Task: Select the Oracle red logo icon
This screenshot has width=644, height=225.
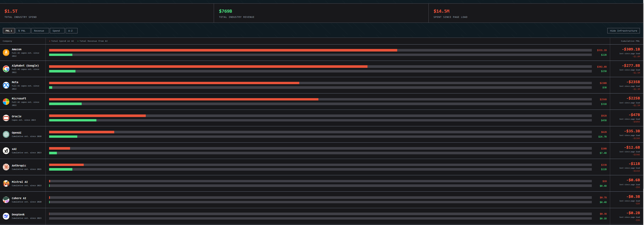Action: click(x=6, y=118)
